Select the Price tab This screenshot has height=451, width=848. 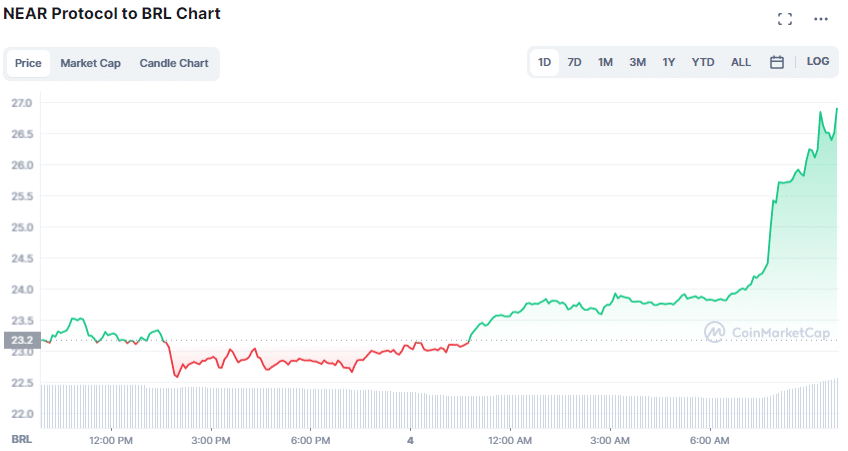click(x=28, y=63)
